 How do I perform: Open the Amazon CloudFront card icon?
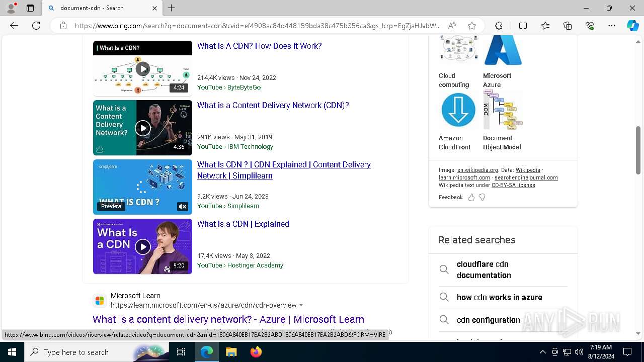pyautogui.click(x=458, y=110)
